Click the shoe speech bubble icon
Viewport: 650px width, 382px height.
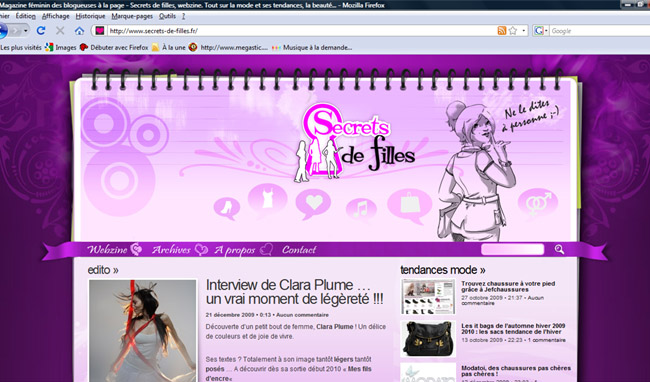[x=227, y=208]
